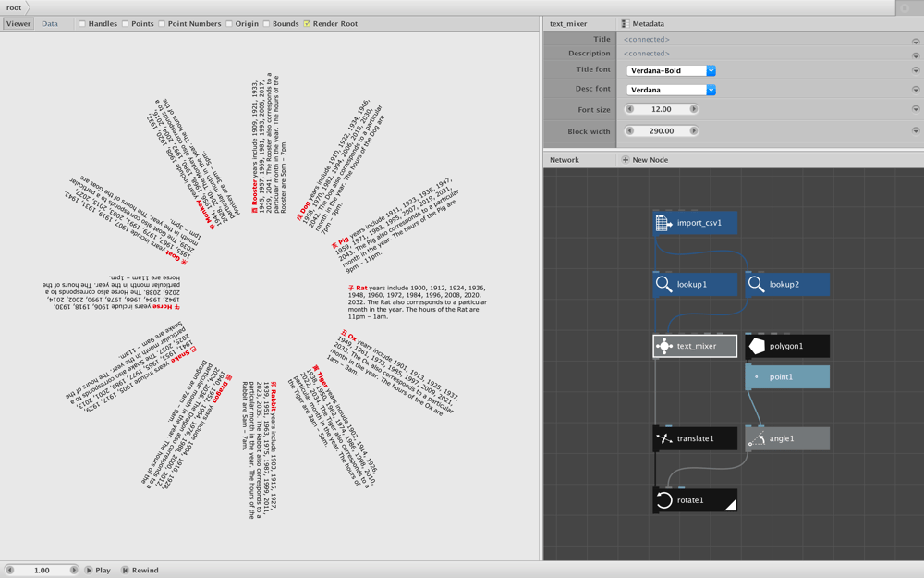Screen dimensions: 924x578
Task: Click the New Node button
Action: tap(645, 160)
